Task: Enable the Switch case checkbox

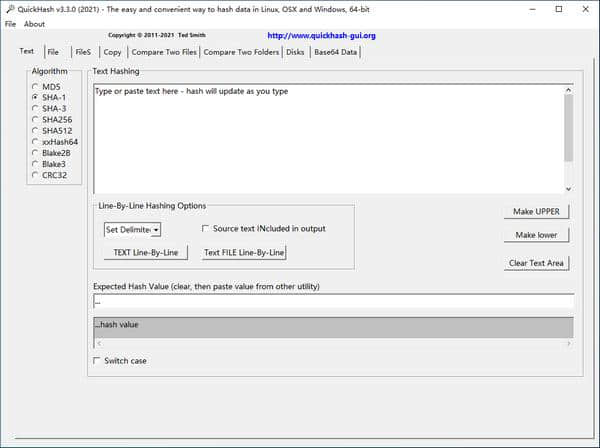Action: [x=97, y=361]
